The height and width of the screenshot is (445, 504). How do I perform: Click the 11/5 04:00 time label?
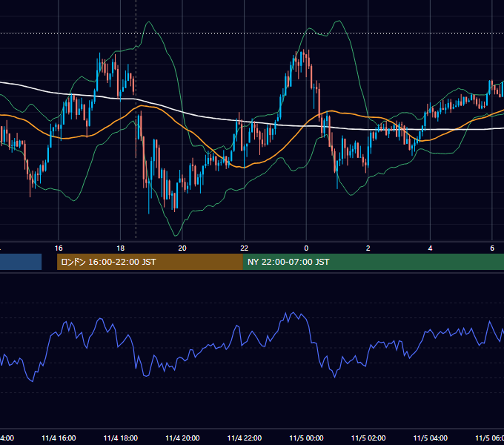click(430, 438)
